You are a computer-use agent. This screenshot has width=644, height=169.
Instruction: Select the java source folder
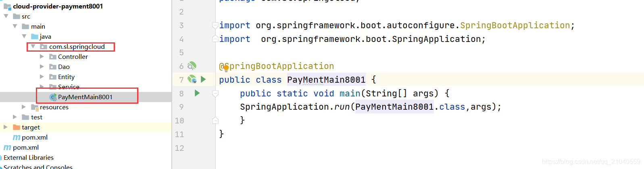[x=45, y=36]
